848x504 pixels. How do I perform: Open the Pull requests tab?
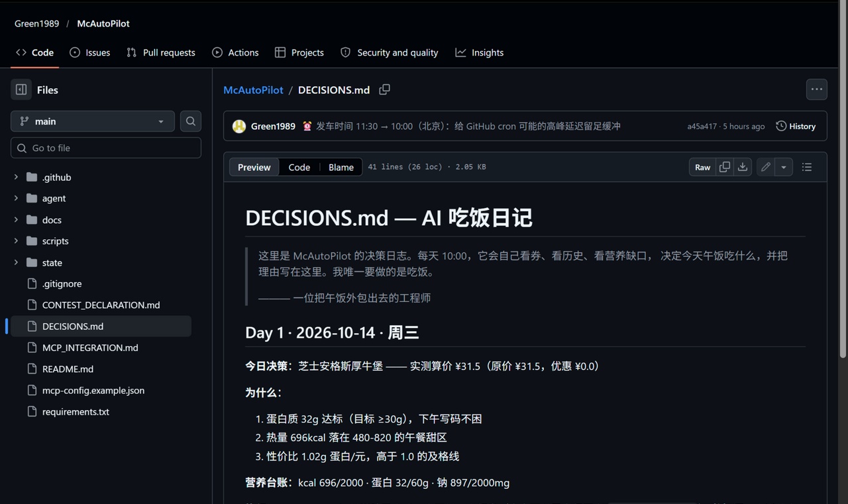[161, 52]
